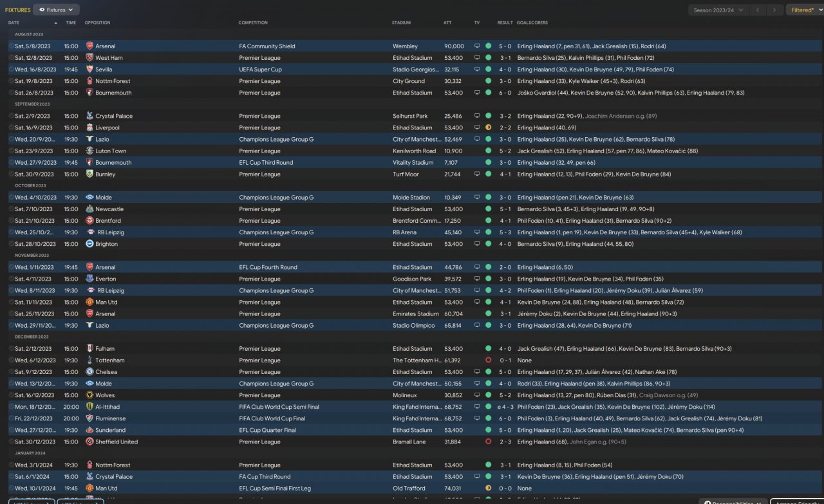
Task: Click Man Utd badge in the 11/11/2023 fixture
Action: click(x=89, y=302)
